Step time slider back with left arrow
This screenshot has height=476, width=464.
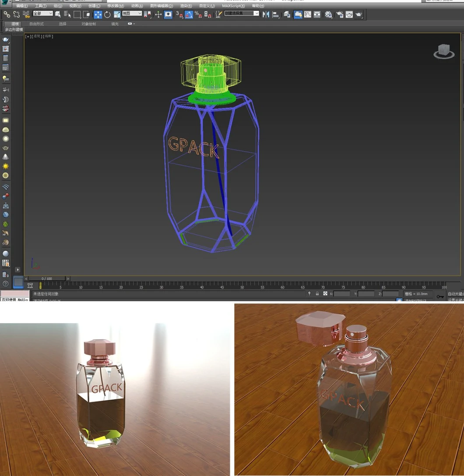click(26, 279)
